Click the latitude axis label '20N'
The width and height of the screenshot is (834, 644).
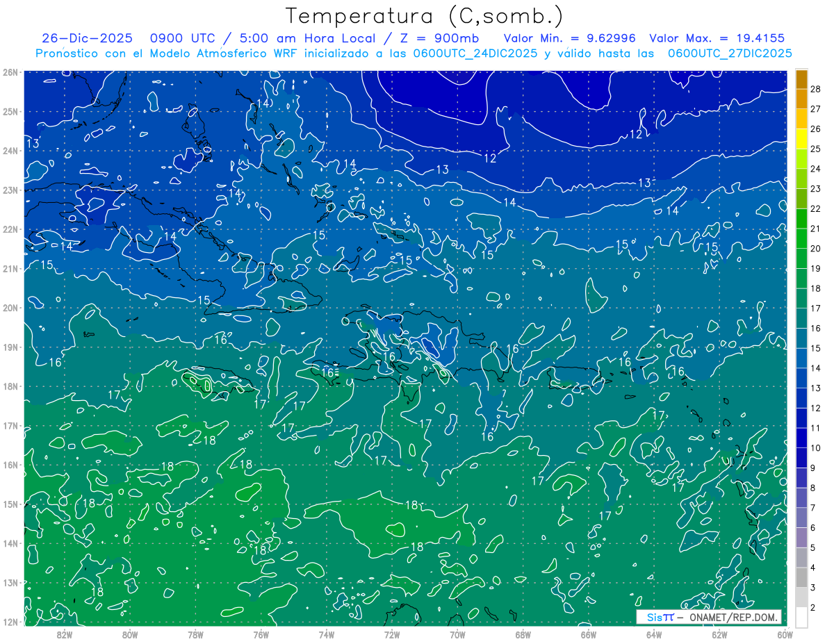tap(10, 308)
